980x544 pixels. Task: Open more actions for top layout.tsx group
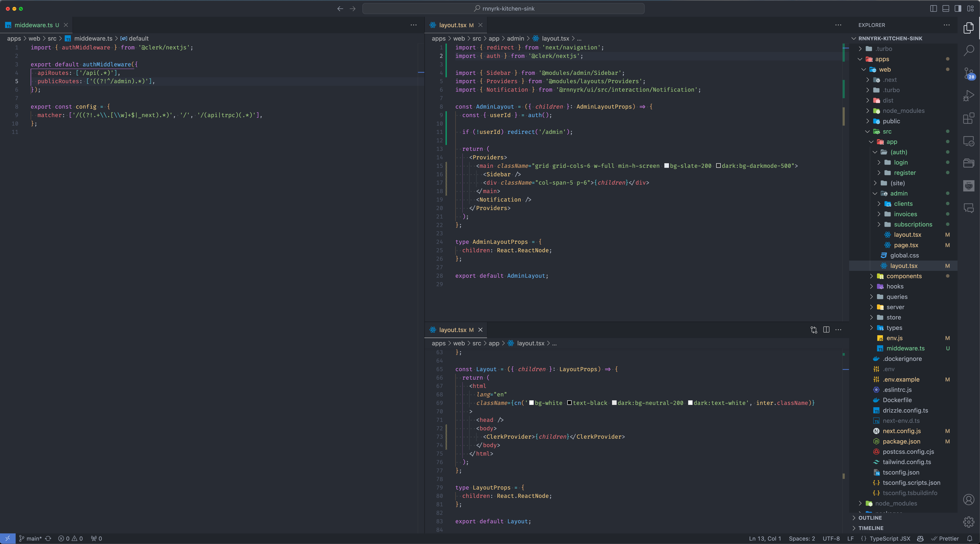pos(838,25)
